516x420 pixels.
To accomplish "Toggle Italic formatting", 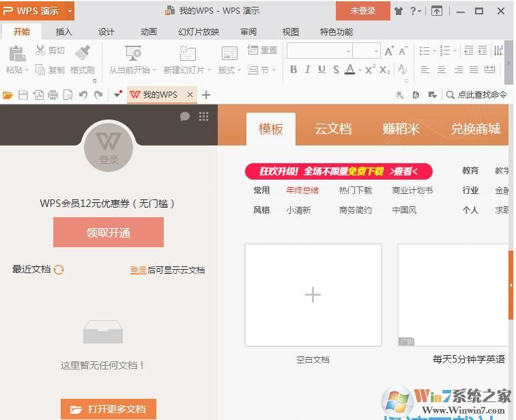I will pos(307,70).
